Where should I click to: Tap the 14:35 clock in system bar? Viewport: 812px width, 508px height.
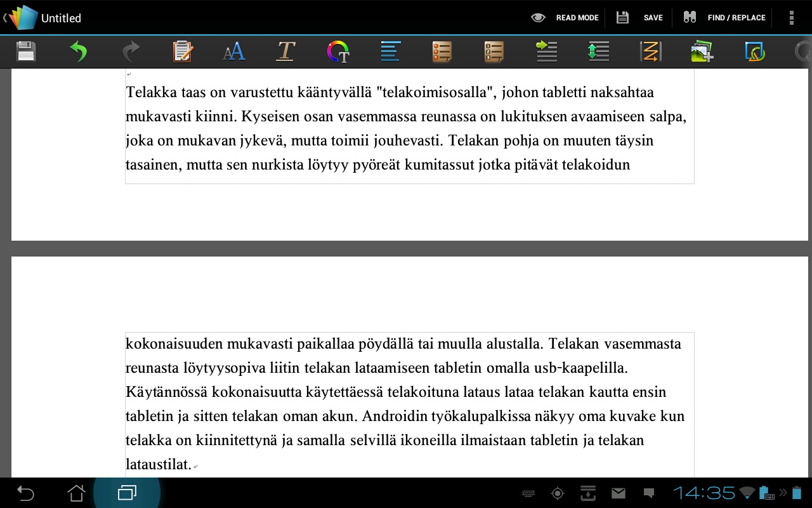click(x=704, y=493)
